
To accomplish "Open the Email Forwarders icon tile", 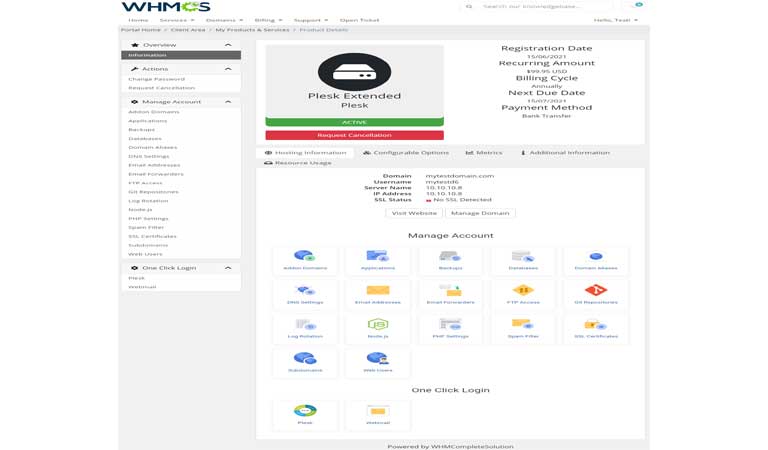I will [x=450, y=294].
